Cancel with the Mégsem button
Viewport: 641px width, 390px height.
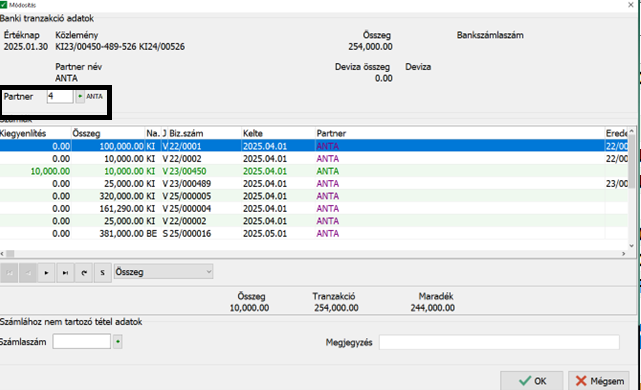point(599,381)
